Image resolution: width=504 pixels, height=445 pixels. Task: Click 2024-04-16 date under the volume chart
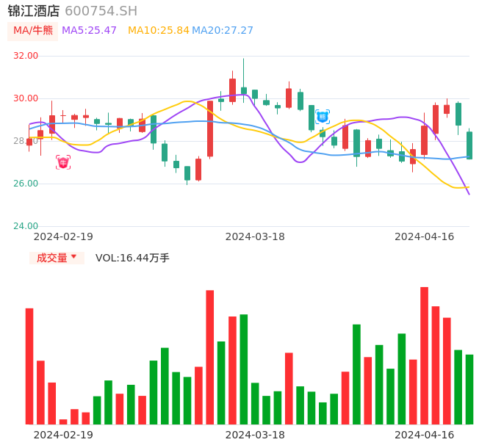[x=425, y=435]
